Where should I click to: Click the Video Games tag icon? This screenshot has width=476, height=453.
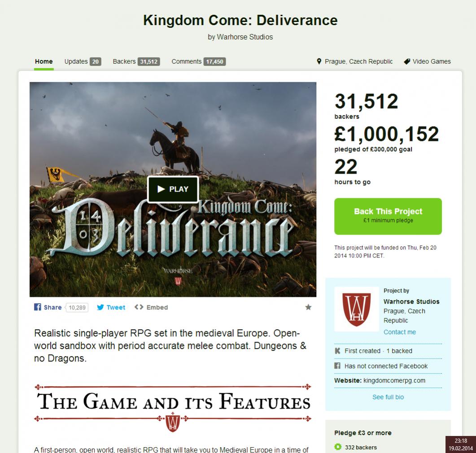407,61
